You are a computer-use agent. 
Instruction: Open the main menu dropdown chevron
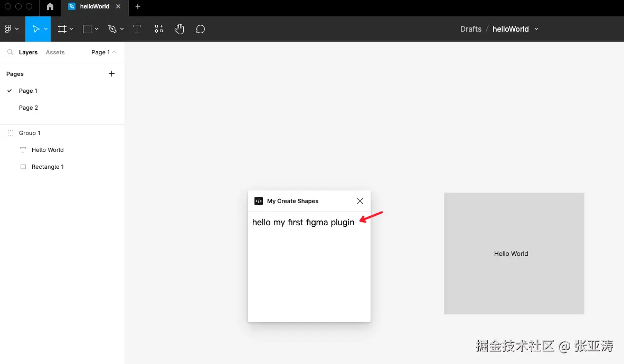coord(17,29)
